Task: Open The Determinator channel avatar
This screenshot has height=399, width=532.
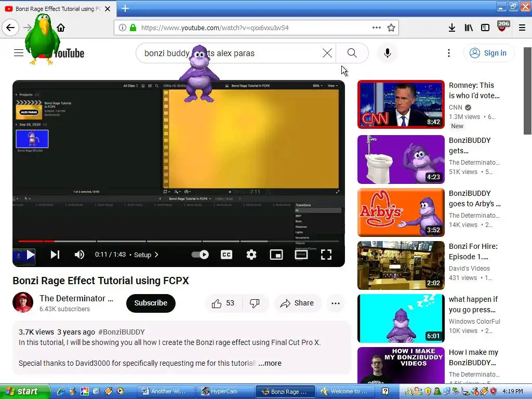Action: click(23, 302)
